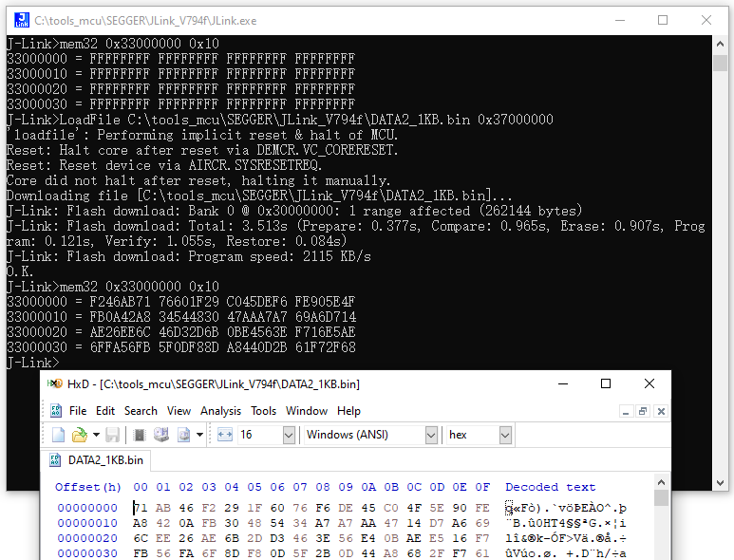Image resolution: width=734 pixels, height=560 pixels.
Task: Click JLink console scrollbar down arrow
Action: click(x=720, y=483)
